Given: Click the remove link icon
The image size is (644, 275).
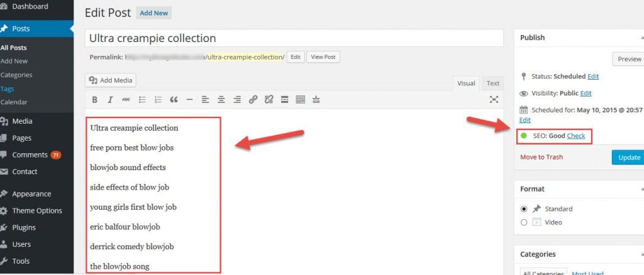Looking at the screenshot, I should (269, 99).
